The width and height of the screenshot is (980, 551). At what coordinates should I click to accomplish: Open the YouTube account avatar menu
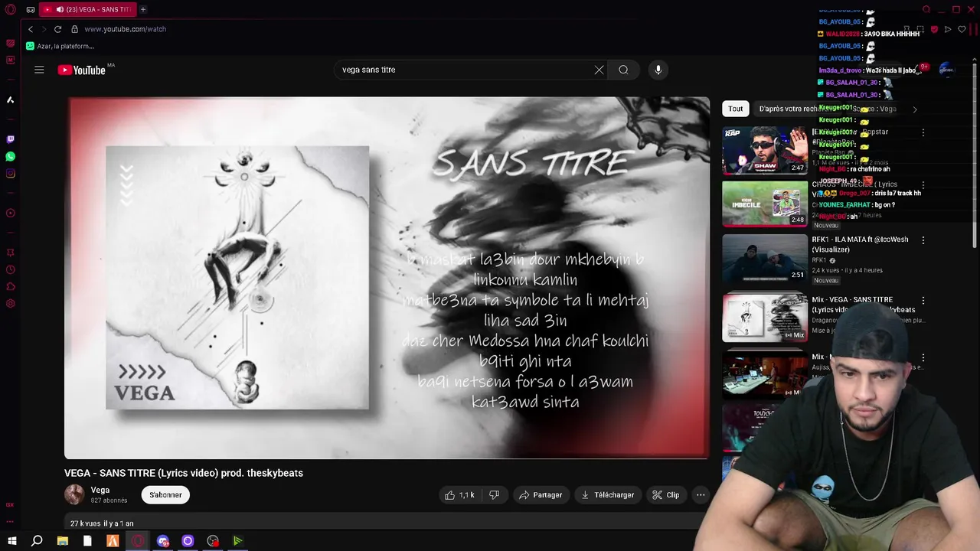[x=947, y=70]
